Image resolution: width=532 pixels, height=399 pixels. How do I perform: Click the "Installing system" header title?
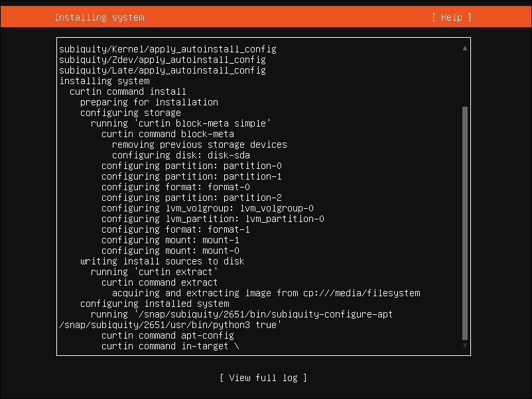click(x=100, y=17)
